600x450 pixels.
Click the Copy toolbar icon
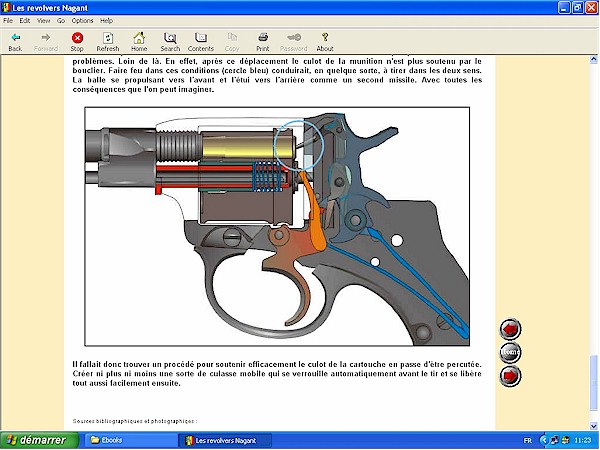pyautogui.click(x=232, y=42)
